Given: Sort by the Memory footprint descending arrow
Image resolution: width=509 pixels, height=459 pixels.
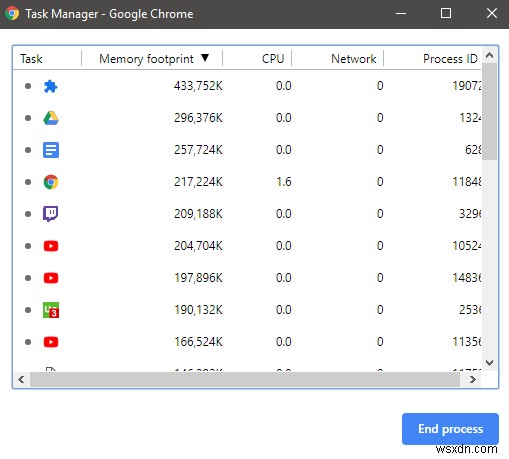Looking at the screenshot, I should pos(205,58).
